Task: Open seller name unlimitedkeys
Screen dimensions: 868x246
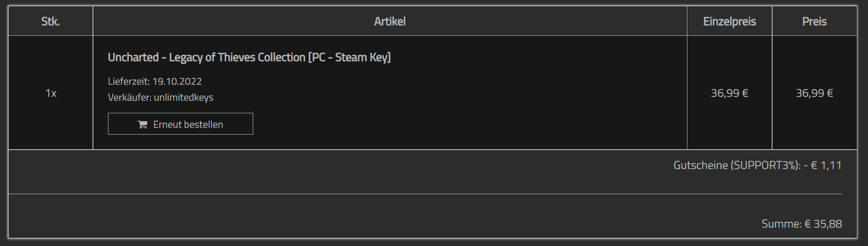Action: (x=183, y=97)
